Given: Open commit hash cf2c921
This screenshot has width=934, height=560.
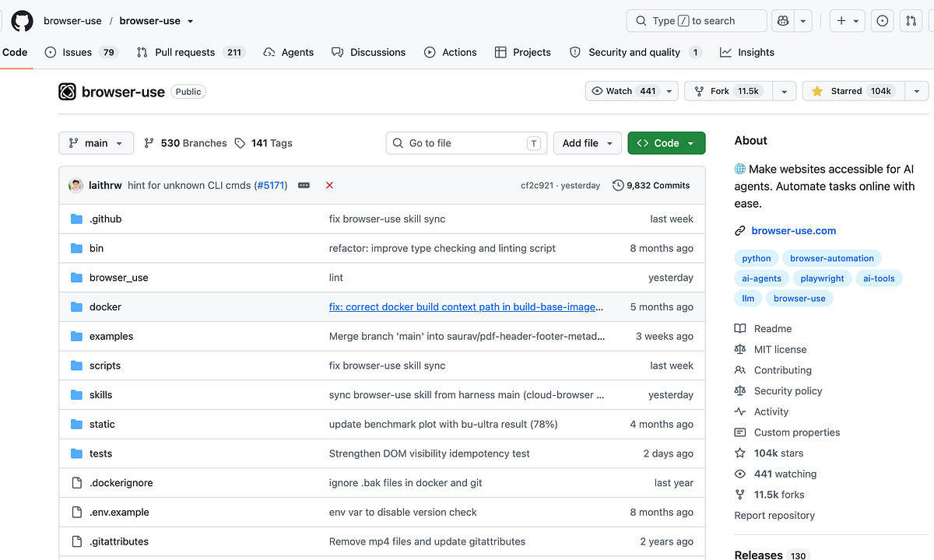Looking at the screenshot, I should [x=537, y=185].
